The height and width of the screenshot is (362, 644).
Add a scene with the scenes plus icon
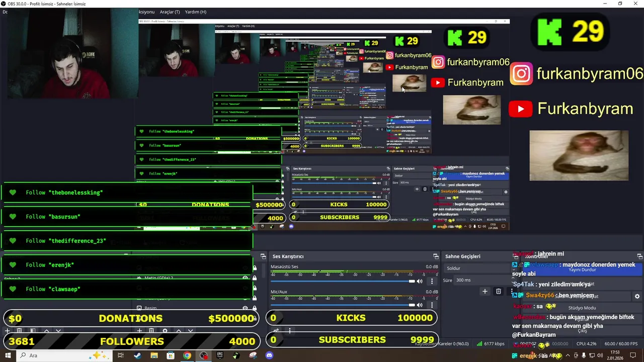[7, 331]
